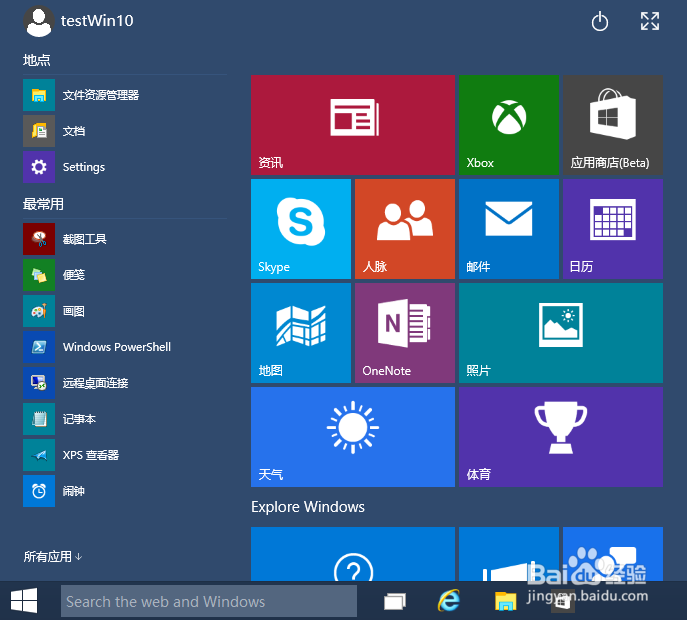Open the 邮件 mail tile
Screen dimensions: 687x620
point(509,229)
